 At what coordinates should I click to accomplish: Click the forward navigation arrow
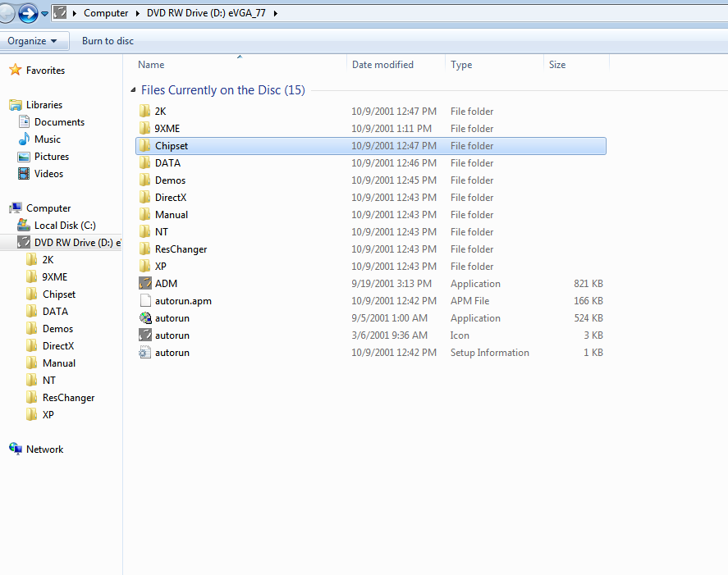(x=28, y=13)
